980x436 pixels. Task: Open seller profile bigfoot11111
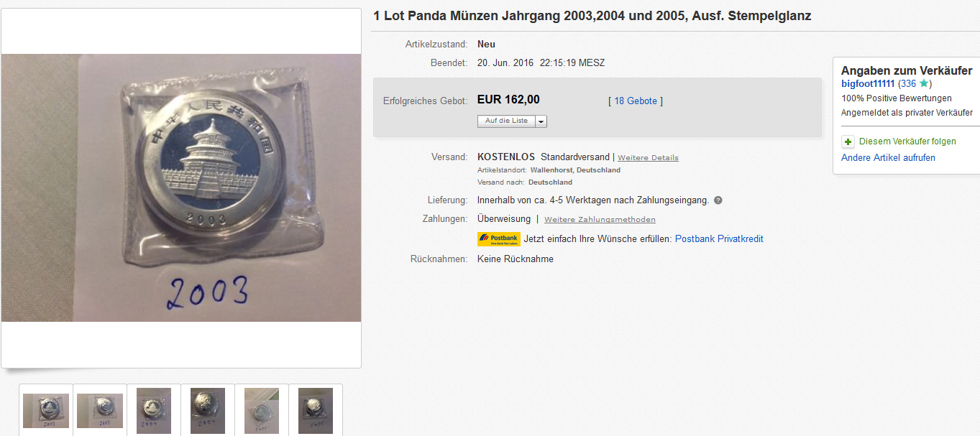(x=868, y=84)
